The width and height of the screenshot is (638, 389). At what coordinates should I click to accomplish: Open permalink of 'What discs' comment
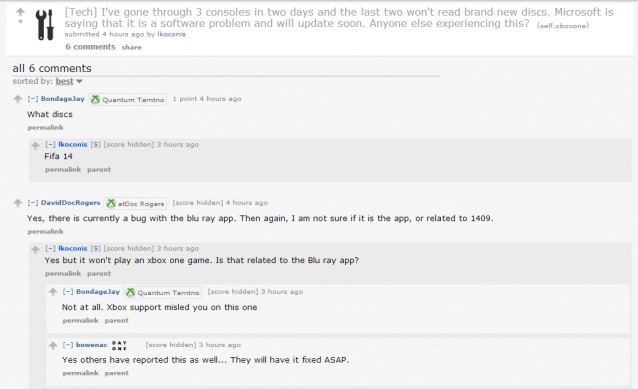(x=45, y=127)
